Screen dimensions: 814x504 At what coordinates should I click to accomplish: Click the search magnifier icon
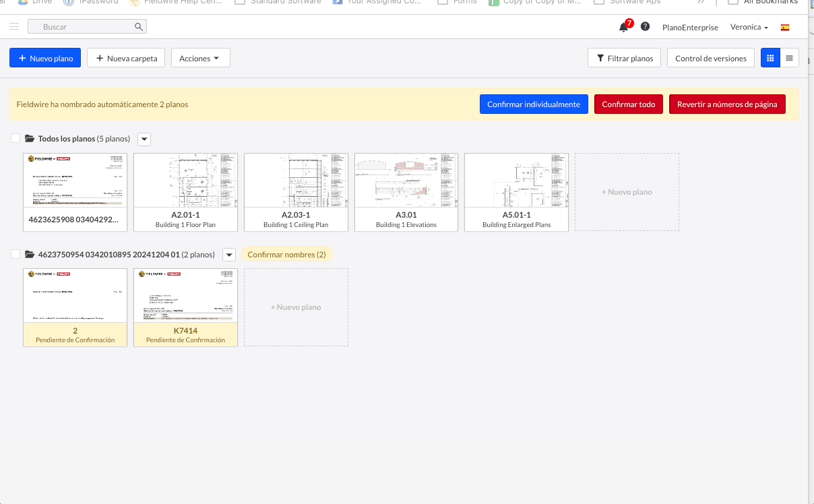138,27
